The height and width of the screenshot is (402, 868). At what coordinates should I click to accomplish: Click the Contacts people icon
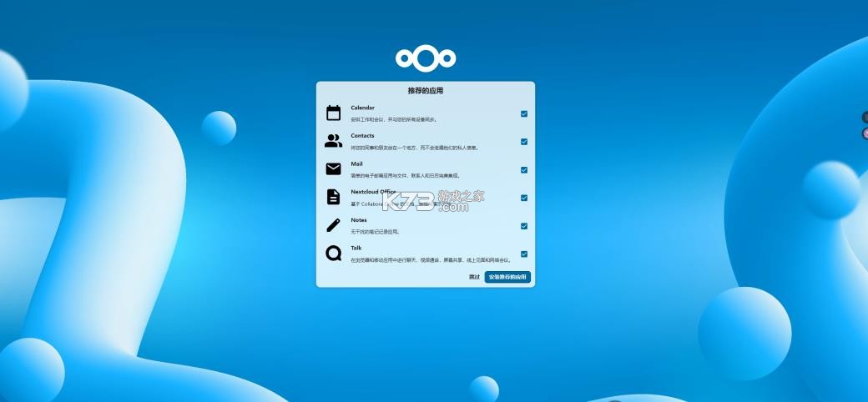click(x=333, y=141)
